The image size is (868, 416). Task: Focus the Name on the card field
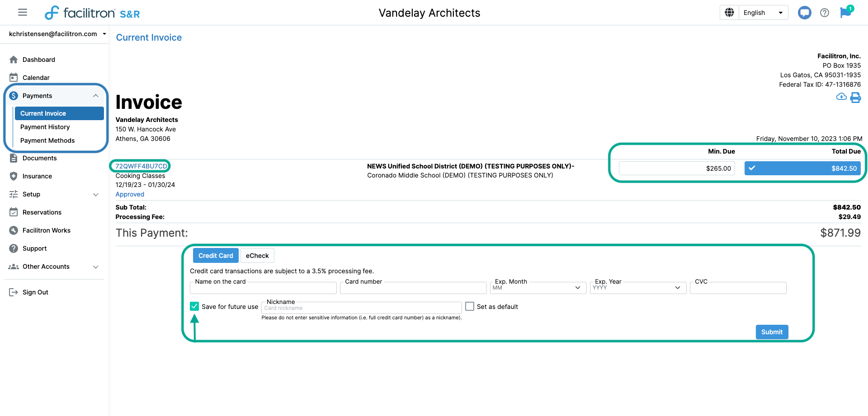click(x=263, y=288)
